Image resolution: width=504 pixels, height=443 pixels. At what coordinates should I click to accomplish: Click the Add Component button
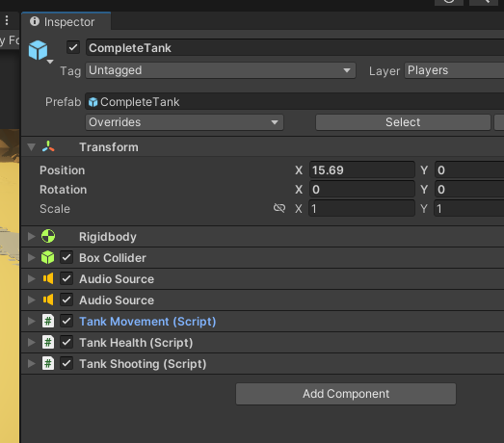pyautogui.click(x=346, y=394)
